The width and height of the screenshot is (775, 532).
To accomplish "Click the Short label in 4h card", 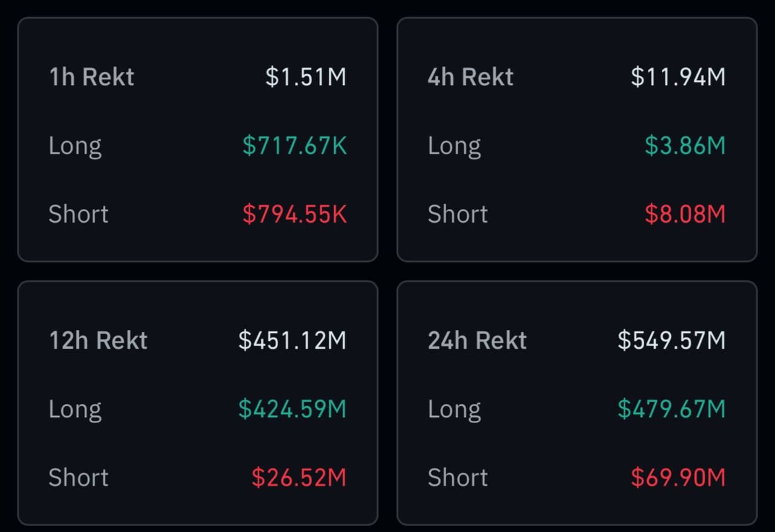I will 458,214.
